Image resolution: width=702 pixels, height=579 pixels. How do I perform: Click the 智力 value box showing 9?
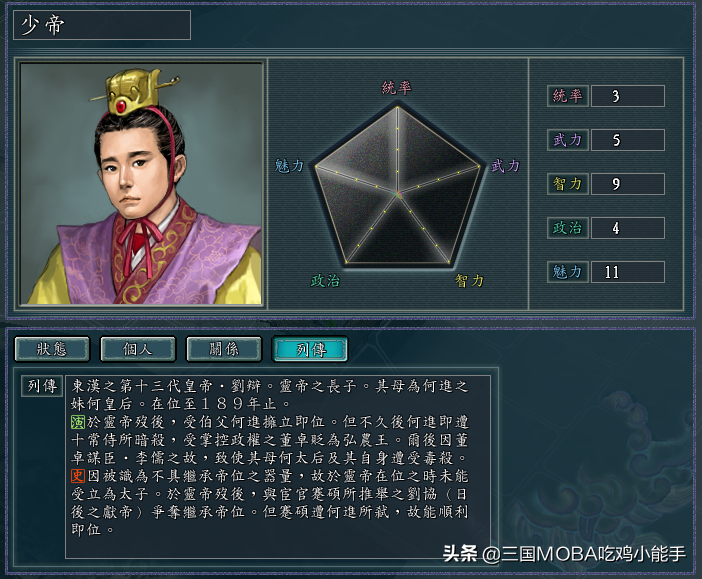628,184
